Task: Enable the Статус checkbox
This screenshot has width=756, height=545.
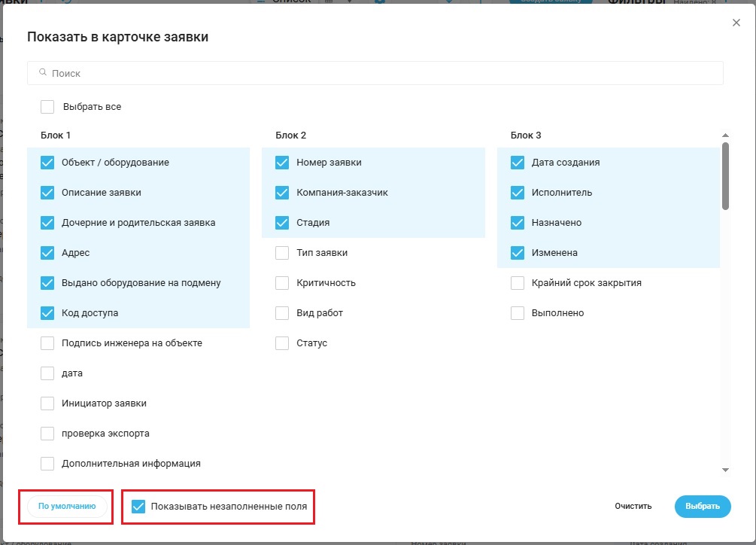Action: click(282, 343)
